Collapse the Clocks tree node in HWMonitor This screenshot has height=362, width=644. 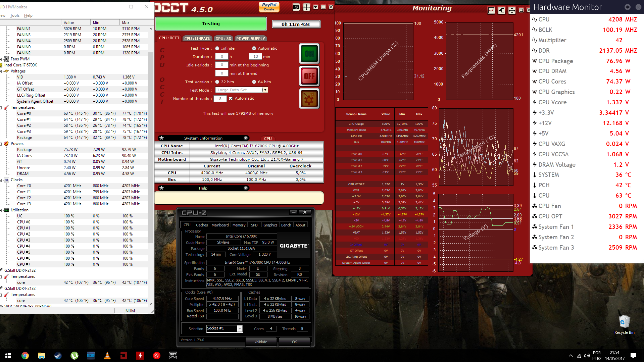coord(1,180)
